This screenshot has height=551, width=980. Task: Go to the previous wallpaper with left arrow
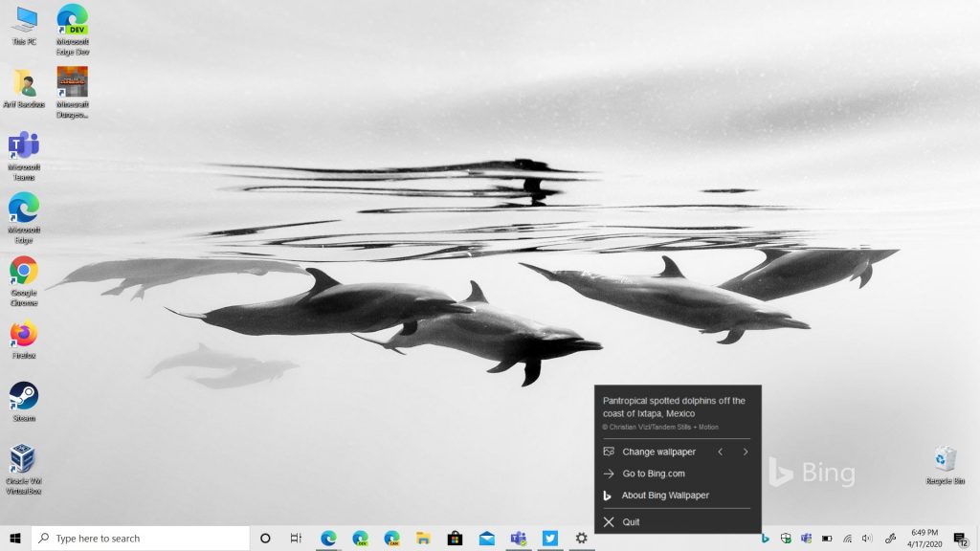point(720,452)
